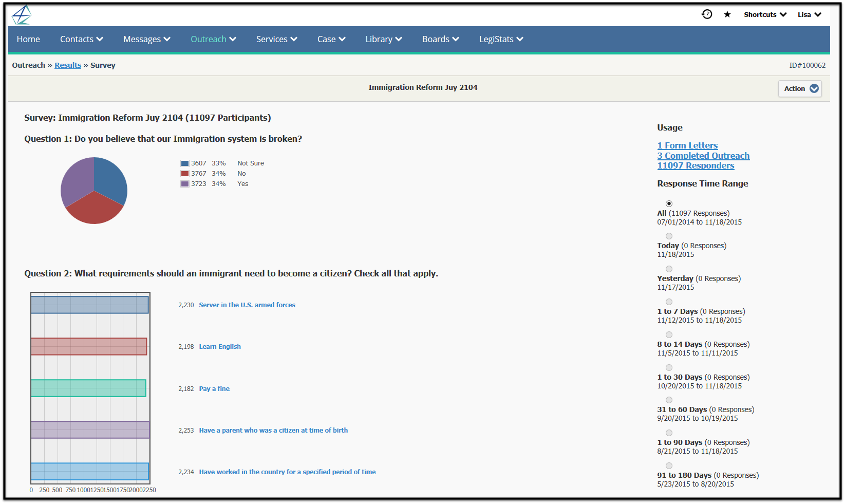Viewport: 845px width, 504px height.
Task: Click the purple Yes legend swatch
Action: (x=185, y=184)
